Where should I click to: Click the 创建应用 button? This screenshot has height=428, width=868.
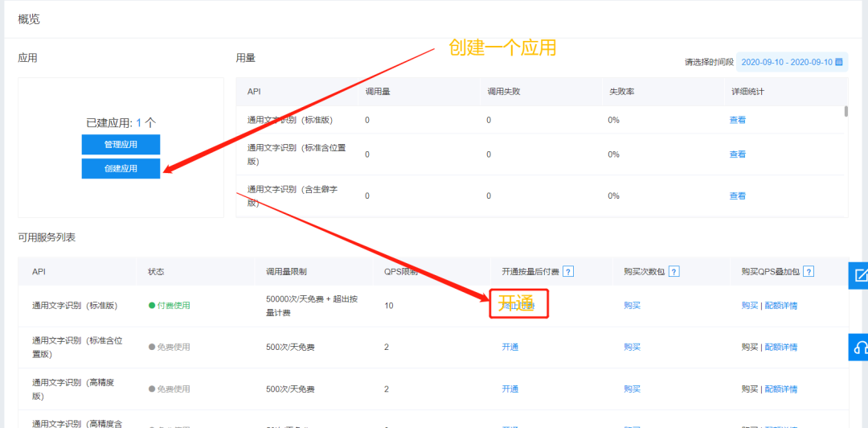(x=121, y=168)
